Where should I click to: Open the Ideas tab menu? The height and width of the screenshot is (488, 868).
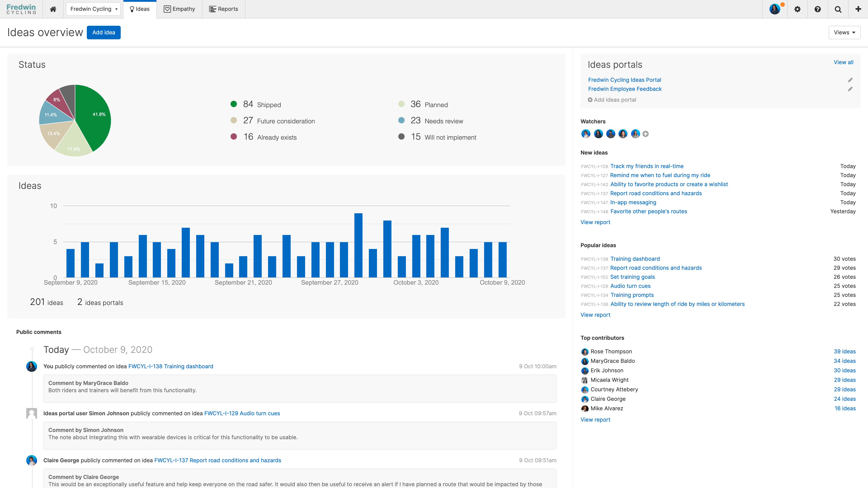point(139,9)
